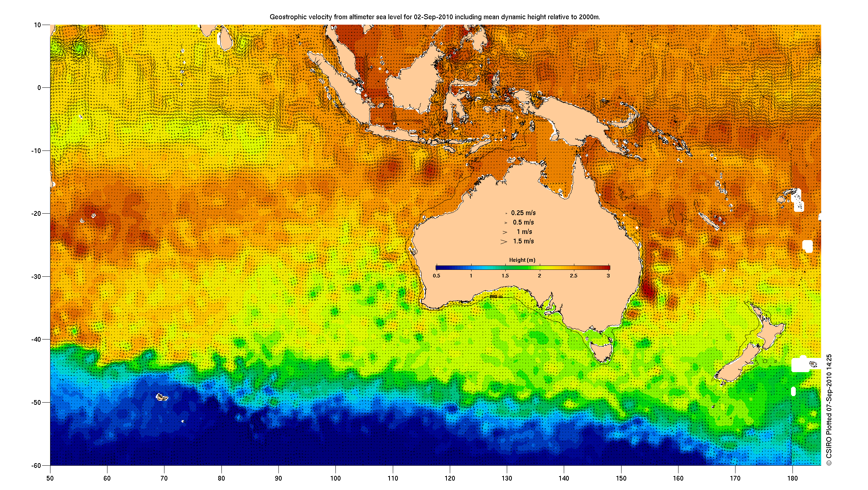Click latitude axis label -30
The height and width of the screenshot is (490, 868).
coord(36,277)
